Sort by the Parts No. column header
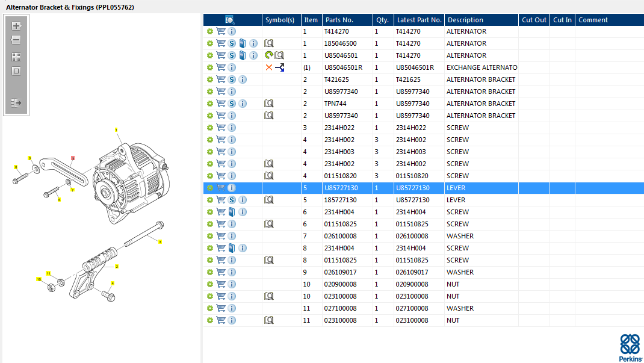The width and height of the screenshot is (644, 363). pyautogui.click(x=347, y=20)
